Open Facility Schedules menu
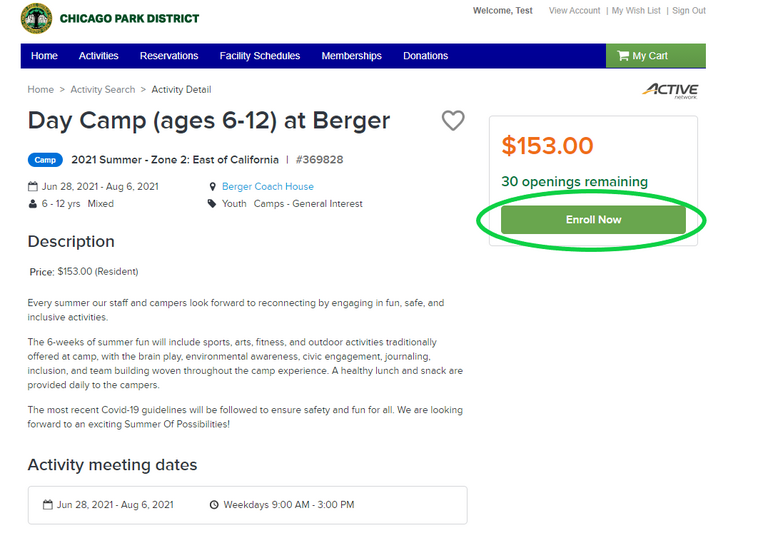Viewport: 768px width, 538px height. tap(260, 56)
